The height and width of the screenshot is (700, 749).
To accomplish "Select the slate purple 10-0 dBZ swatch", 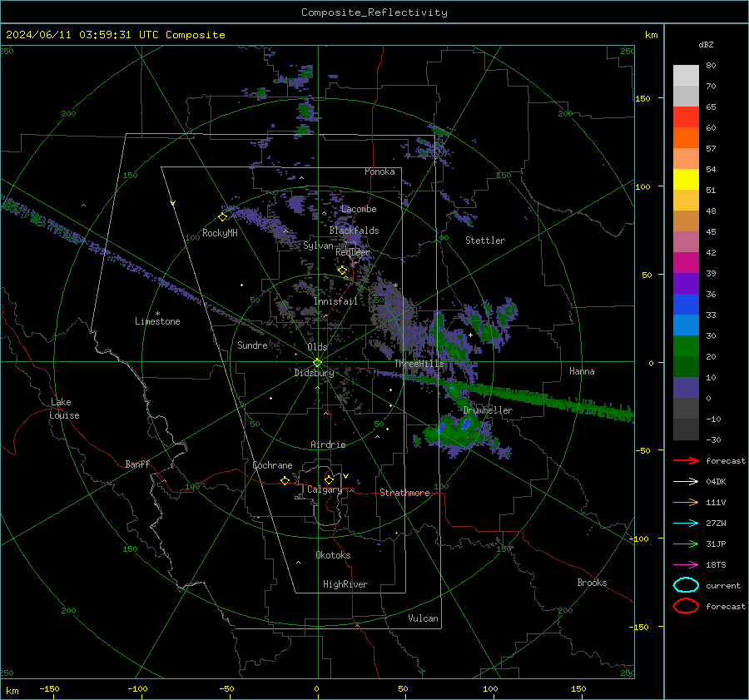I will 686,388.
